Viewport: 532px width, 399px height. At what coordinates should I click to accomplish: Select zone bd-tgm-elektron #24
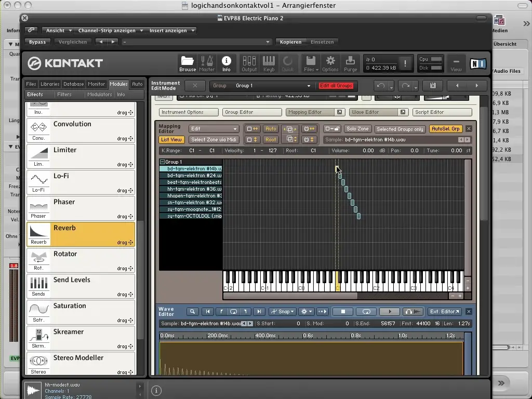point(191,176)
